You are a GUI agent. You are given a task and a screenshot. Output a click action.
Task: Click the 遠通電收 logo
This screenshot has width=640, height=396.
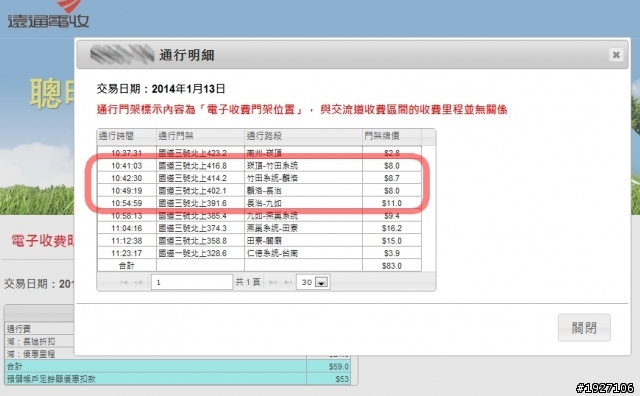[48, 15]
